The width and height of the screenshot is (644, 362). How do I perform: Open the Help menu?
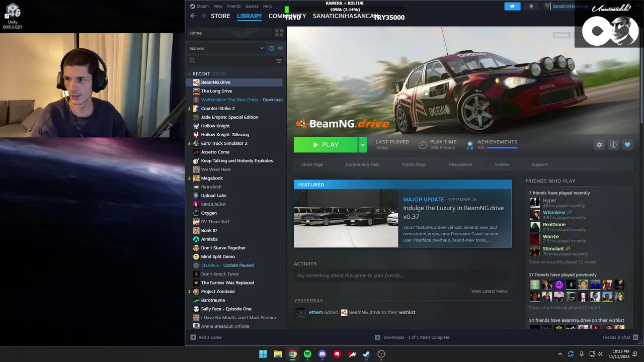(268, 6)
